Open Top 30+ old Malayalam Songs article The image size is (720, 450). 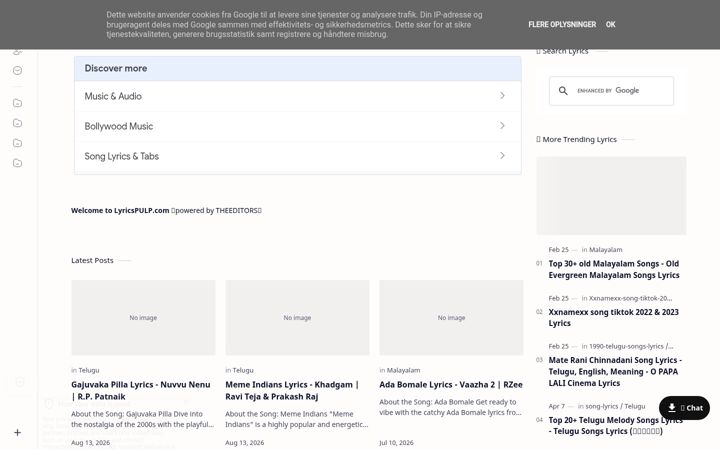click(614, 270)
